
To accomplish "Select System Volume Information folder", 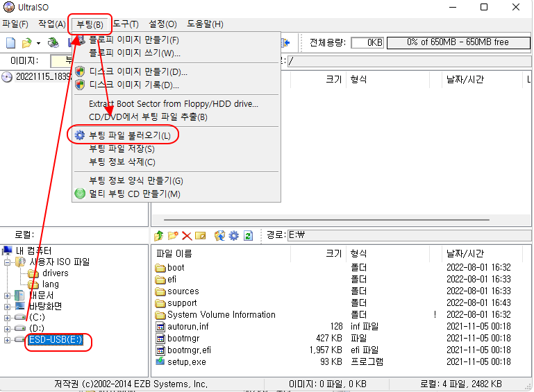I will click(222, 315).
